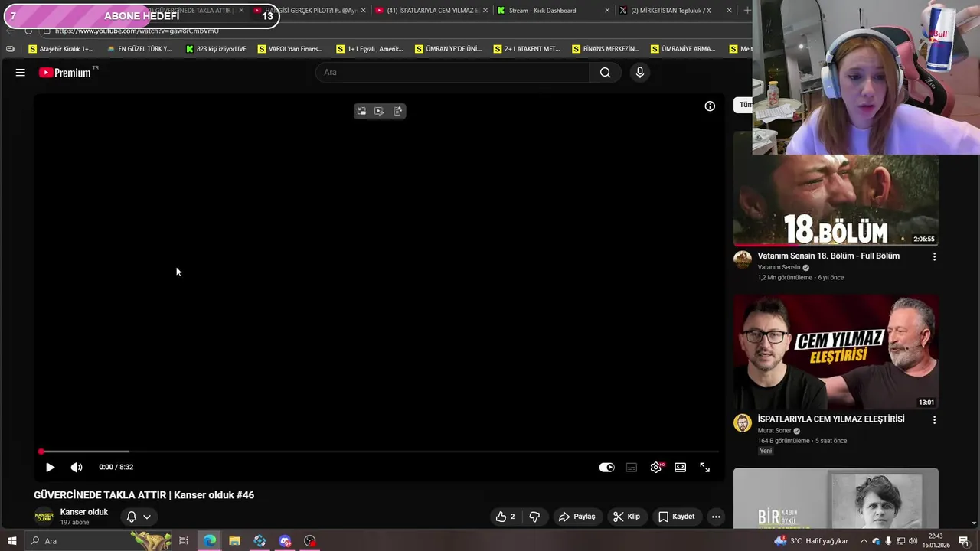The width and height of the screenshot is (980, 551).
Task: Open Murat Soner channel avatar
Action: (x=743, y=423)
